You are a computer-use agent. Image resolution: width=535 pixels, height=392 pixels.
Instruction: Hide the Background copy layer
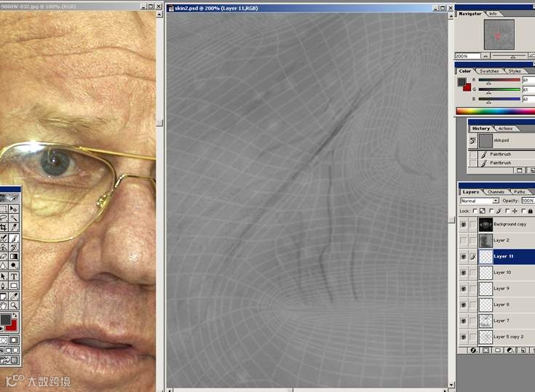[464, 224]
